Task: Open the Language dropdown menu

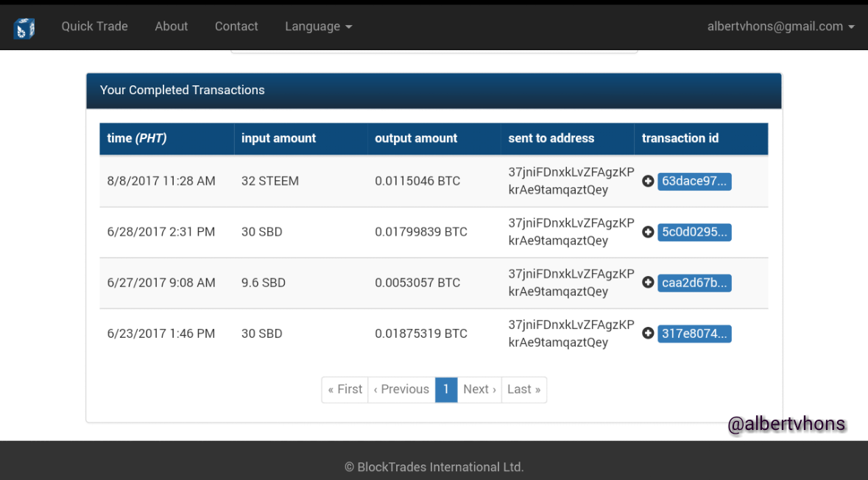Action: point(318,26)
